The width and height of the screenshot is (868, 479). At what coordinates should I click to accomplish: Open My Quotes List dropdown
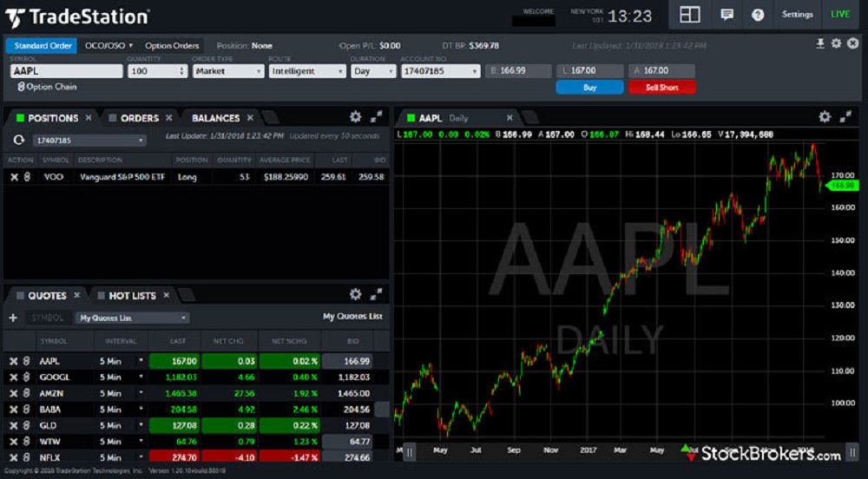coord(132,318)
